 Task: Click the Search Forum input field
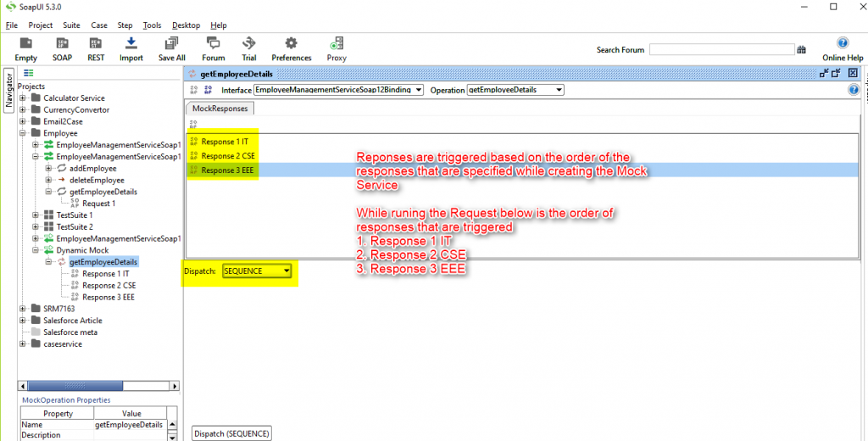[x=721, y=50]
